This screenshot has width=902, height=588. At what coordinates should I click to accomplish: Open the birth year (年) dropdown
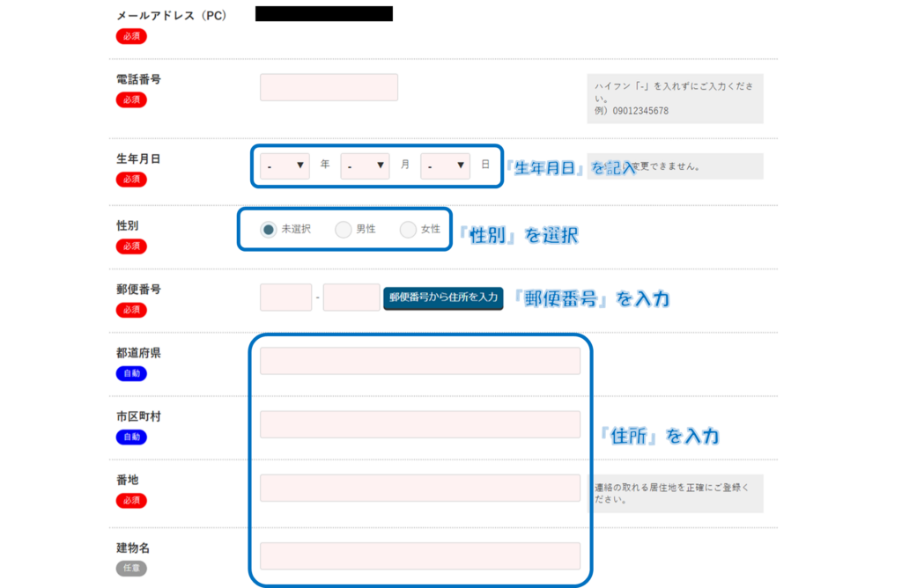[285, 165]
